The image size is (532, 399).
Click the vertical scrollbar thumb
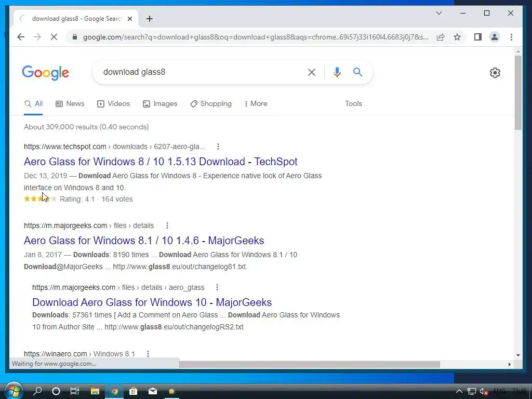pos(518,92)
